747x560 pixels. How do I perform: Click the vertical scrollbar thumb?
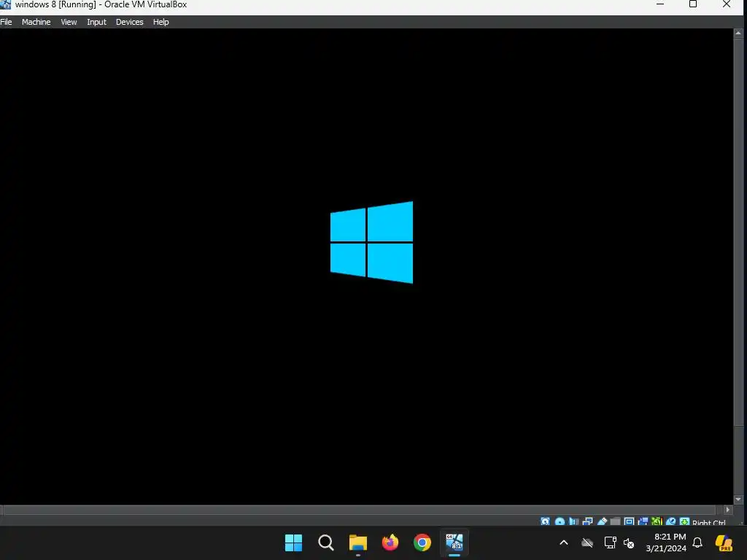(738, 232)
